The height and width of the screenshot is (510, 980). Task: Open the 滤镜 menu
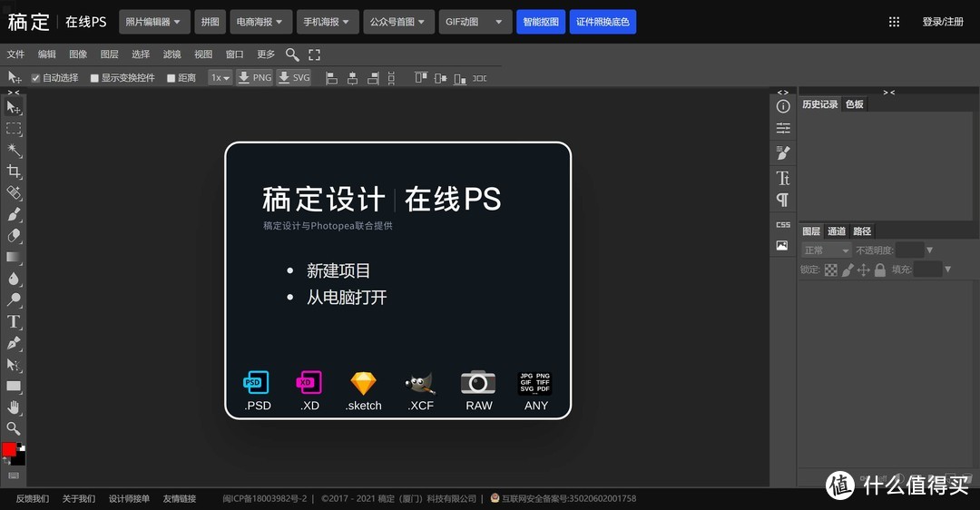tap(171, 54)
